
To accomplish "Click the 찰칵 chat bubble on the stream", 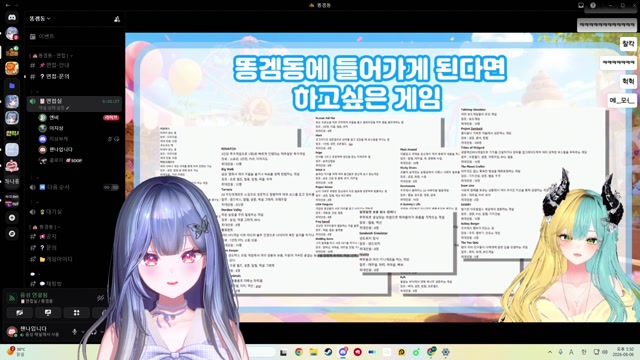I will click(628, 44).
